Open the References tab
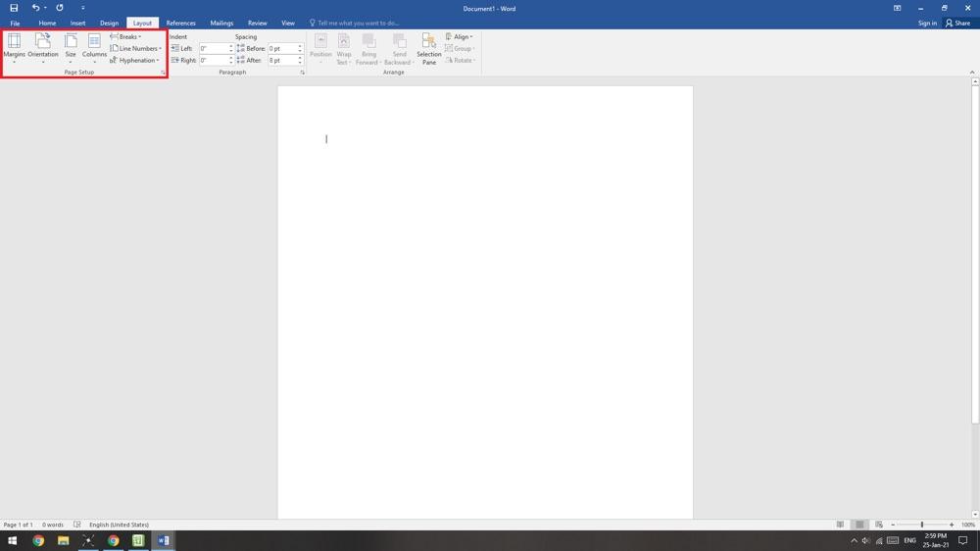The image size is (980, 551). coord(180,23)
